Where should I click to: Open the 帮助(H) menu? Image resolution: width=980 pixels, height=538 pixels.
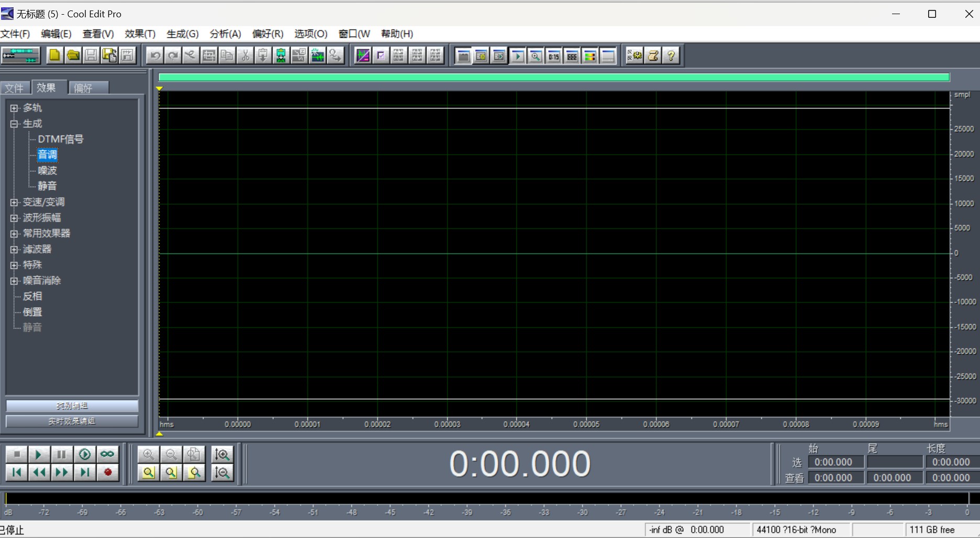397,34
